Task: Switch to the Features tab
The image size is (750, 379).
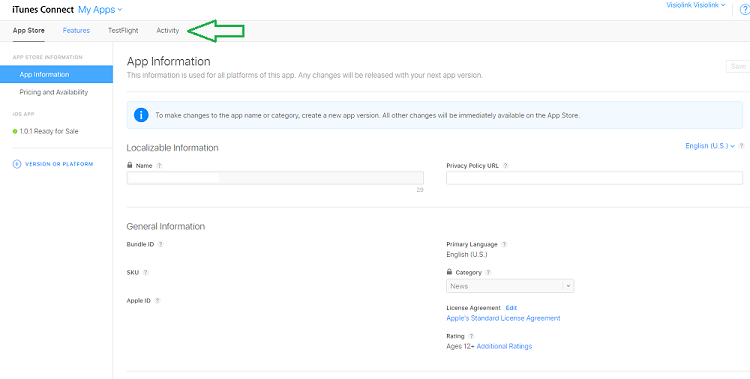Action: (x=77, y=31)
